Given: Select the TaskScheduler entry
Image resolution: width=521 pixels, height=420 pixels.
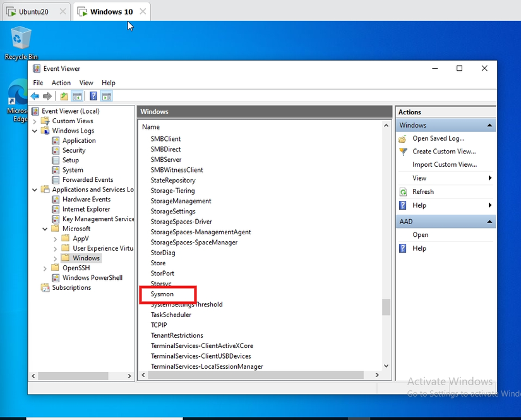Looking at the screenshot, I should tap(171, 315).
